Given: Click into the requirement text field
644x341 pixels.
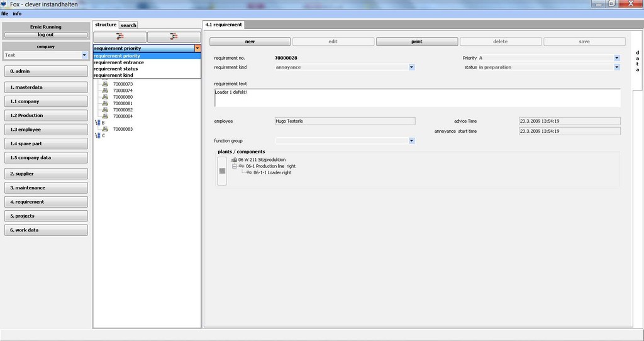Looking at the screenshot, I should pos(416,98).
